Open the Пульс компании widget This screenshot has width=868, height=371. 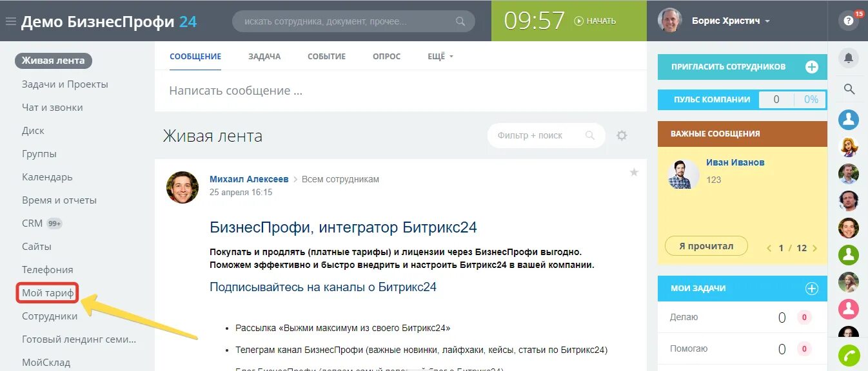pyautogui.click(x=742, y=100)
